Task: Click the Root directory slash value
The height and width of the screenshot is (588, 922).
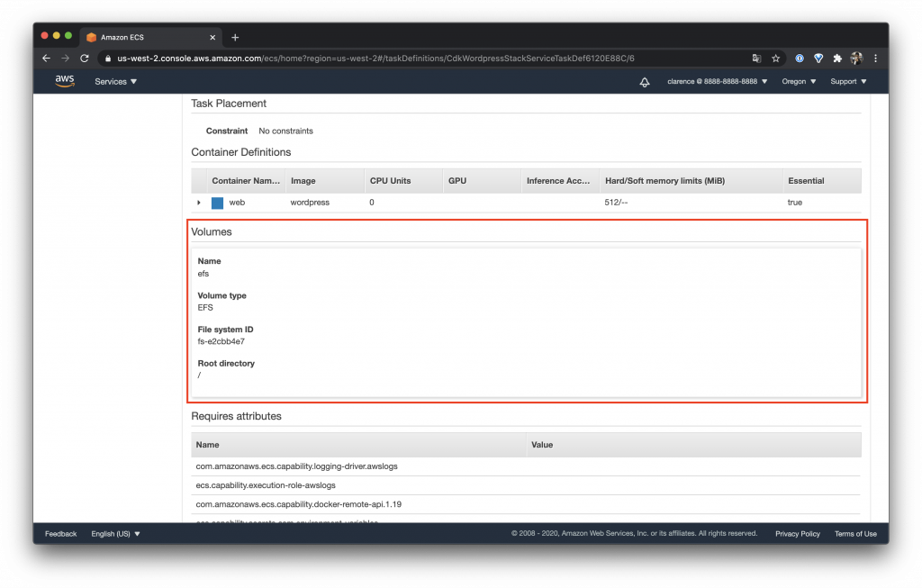Action: pos(199,375)
